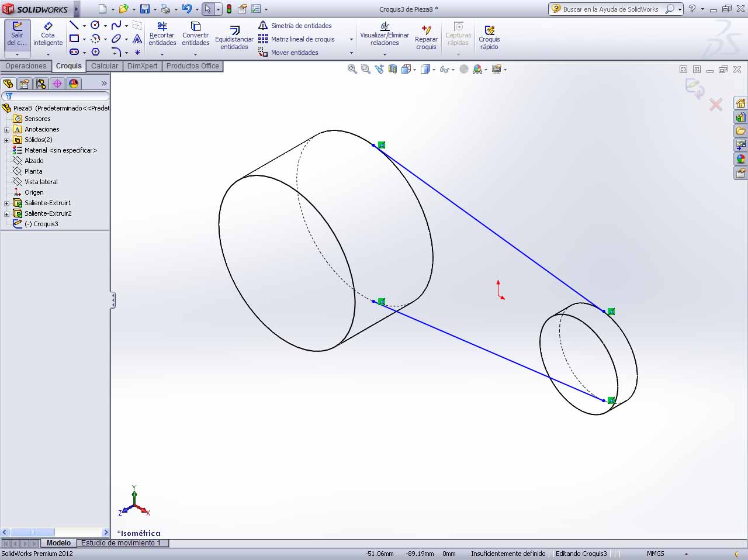Open the Modelo bottom tab
748x560 pixels.
pyautogui.click(x=58, y=543)
